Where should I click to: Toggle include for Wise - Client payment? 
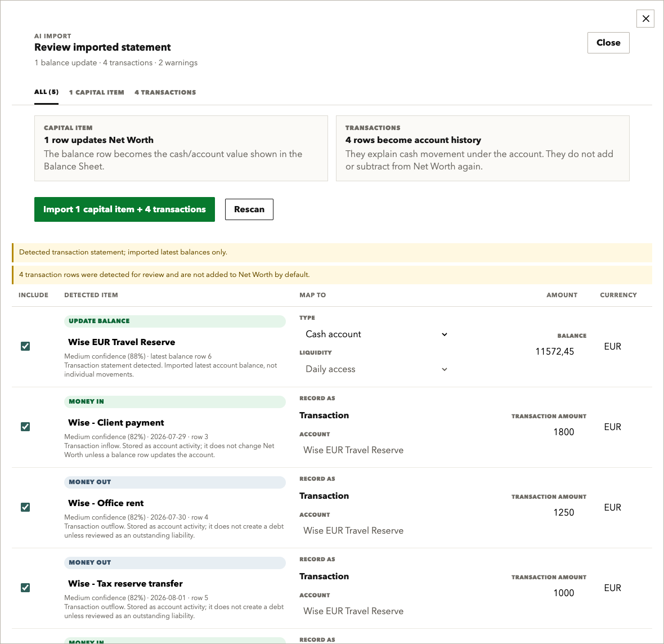click(25, 427)
